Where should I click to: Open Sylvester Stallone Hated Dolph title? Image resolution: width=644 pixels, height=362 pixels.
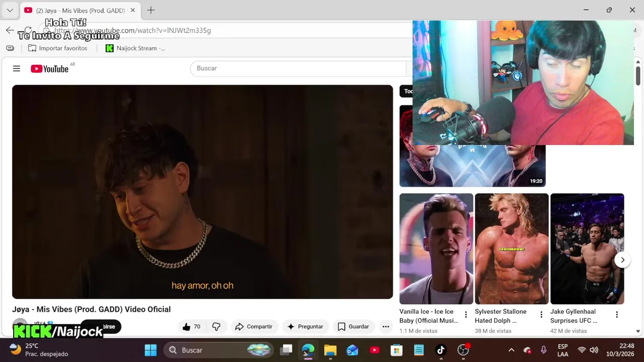click(x=501, y=316)
